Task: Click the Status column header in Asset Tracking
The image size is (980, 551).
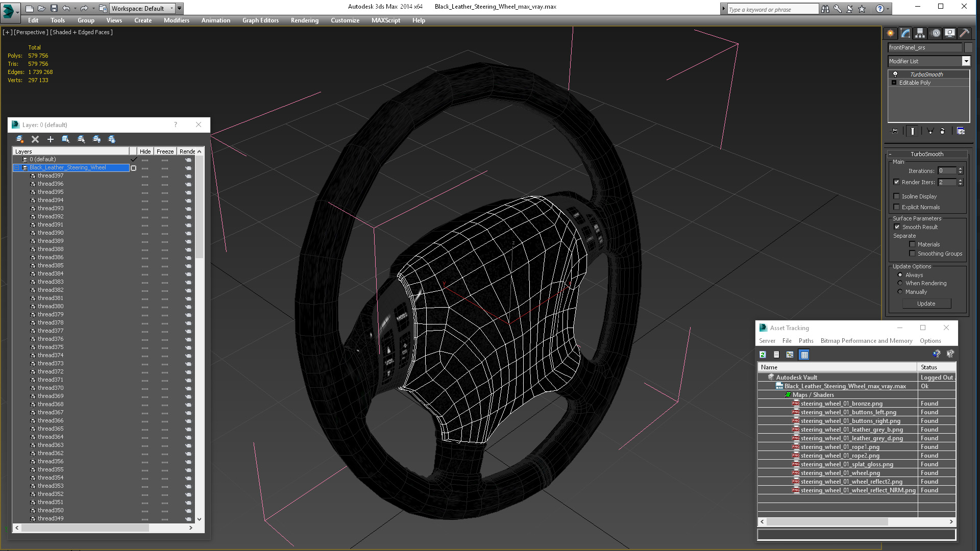Action: 936,367
